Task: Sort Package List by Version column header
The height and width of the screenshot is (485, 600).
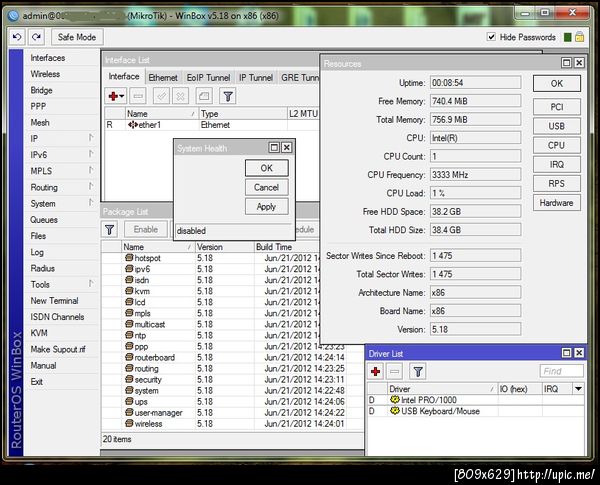Action: 225,247
